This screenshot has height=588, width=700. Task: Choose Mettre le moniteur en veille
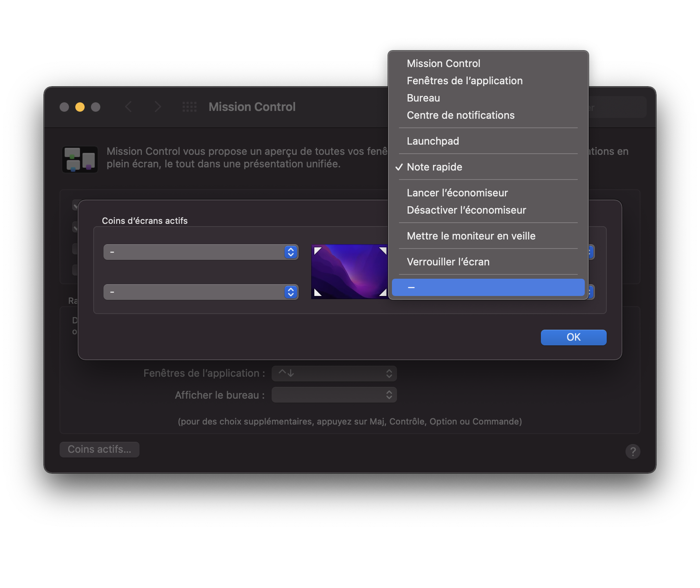pos(488,236)
